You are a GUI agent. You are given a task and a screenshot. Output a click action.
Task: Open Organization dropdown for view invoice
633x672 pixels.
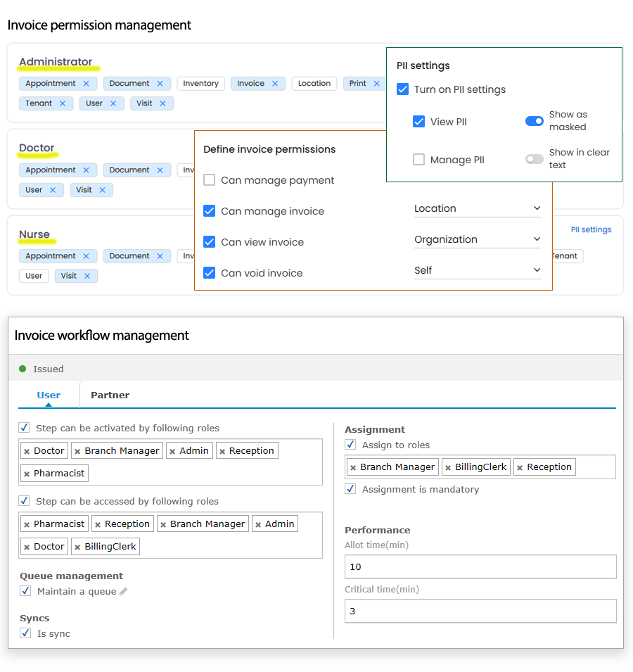478,239
